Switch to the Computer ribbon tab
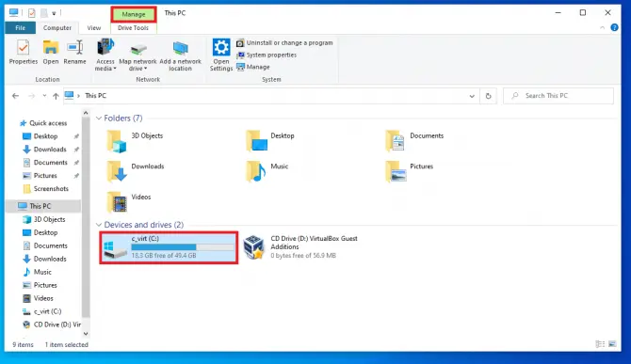The height and width of the screenshot is (364, 631). [57, 27]
